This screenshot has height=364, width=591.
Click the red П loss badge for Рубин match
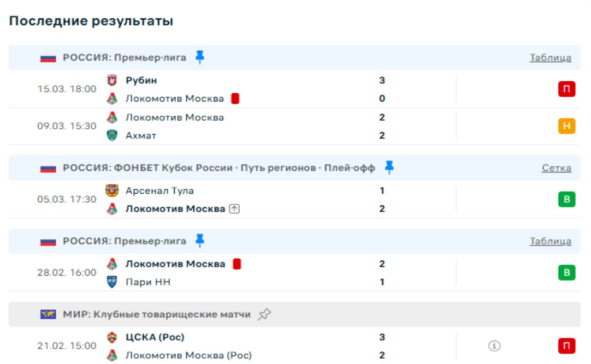566,89
